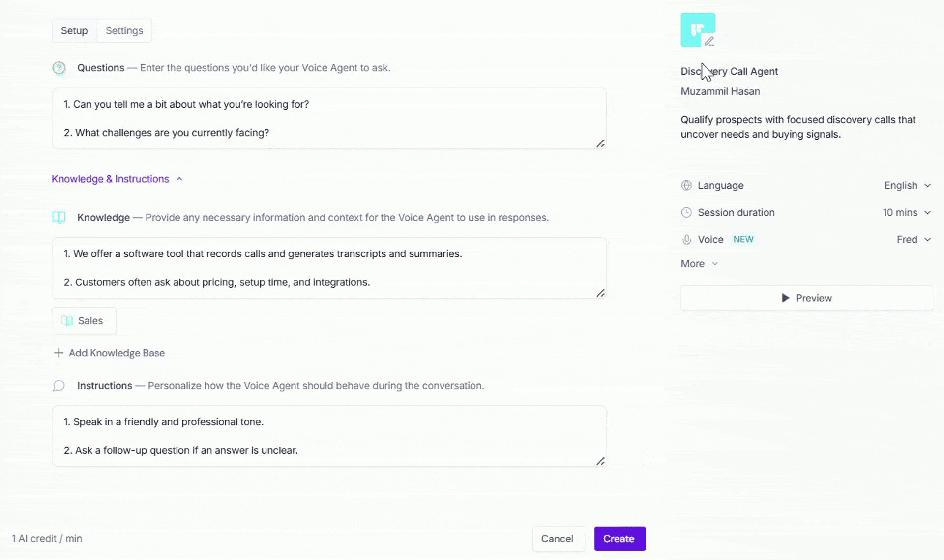
Task: Switch to the Settings tab
Action: (x=124, y=30)
